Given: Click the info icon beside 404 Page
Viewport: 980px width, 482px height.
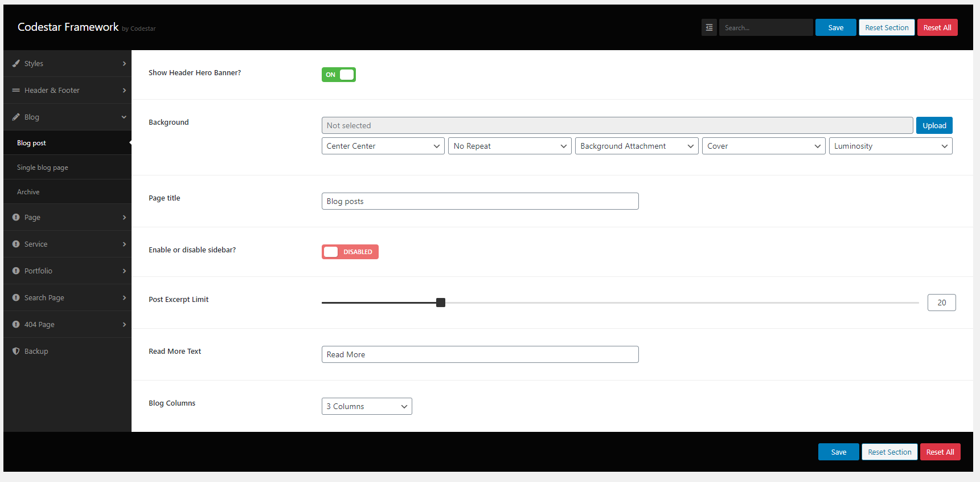Looking at the screenshot, I should [16, 324].
